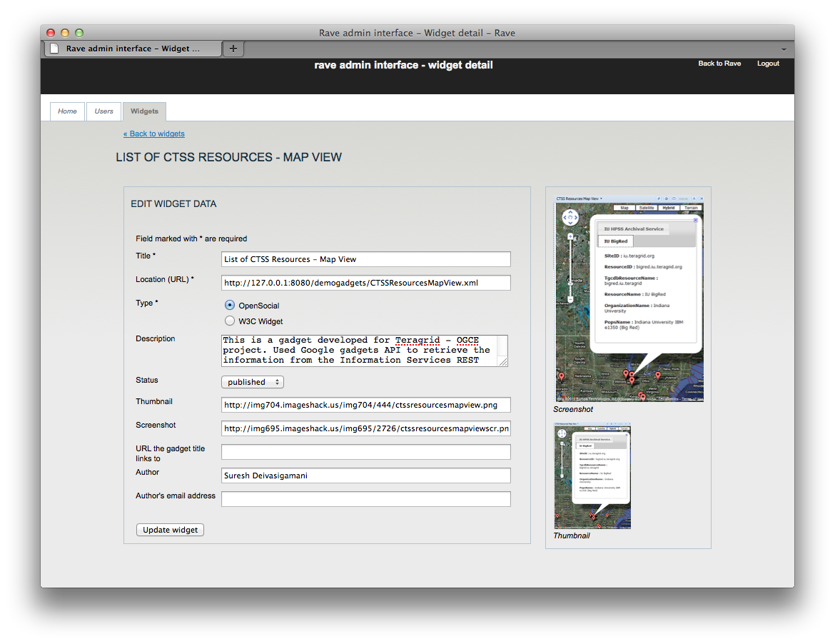Select the W3C Widget type option
835x644 pixels.
coord(230,321)
